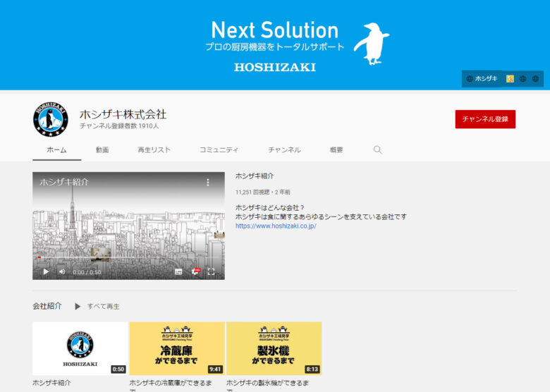Mute the featured video volume icon

[x=62, y=271]
